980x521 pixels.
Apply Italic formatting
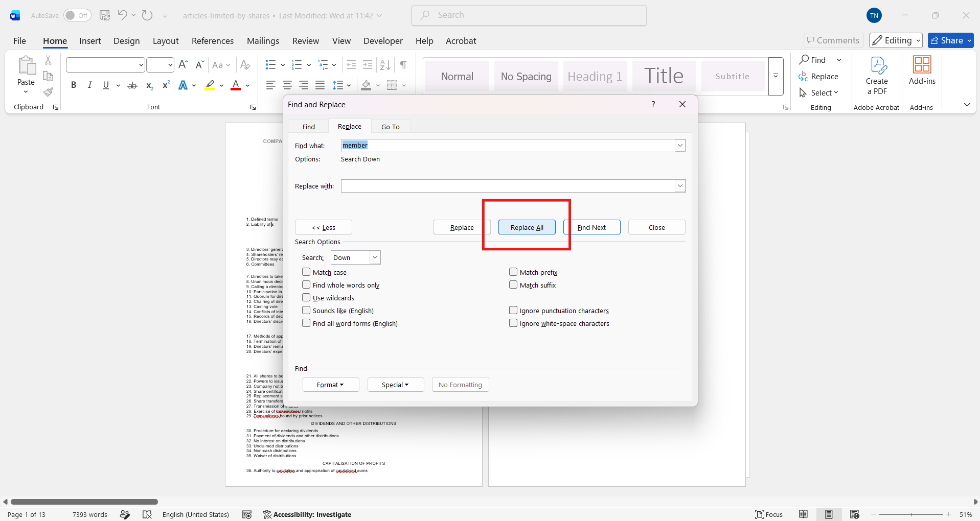pyautogui.click(x=90, y=85)
